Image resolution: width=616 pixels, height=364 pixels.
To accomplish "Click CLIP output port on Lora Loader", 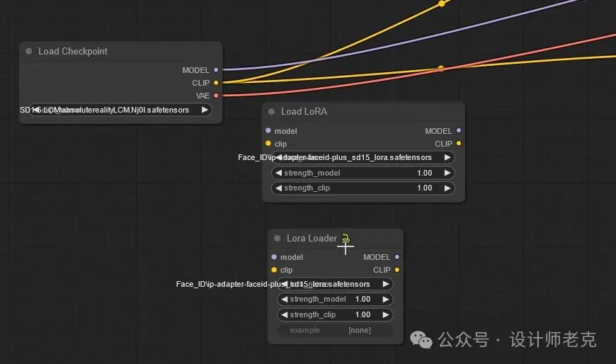I will (397, 270).
